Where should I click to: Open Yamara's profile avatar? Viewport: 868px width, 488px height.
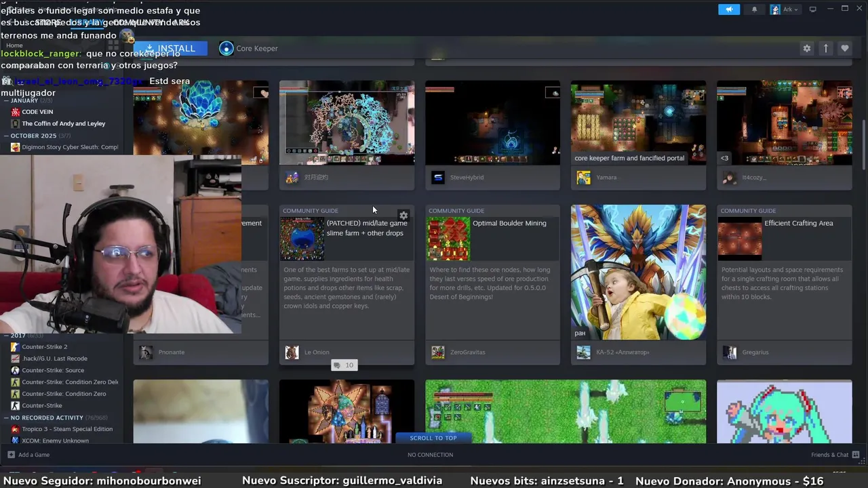point(583,178)
